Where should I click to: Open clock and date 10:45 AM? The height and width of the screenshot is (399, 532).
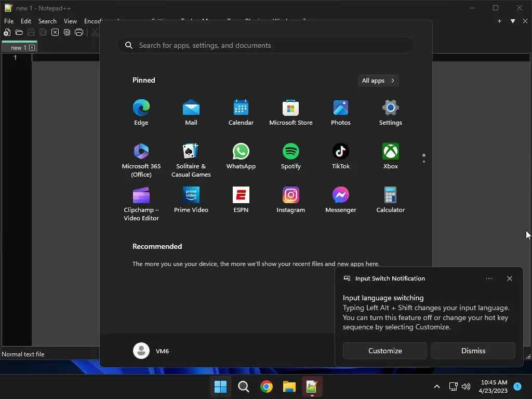(494, 387)
